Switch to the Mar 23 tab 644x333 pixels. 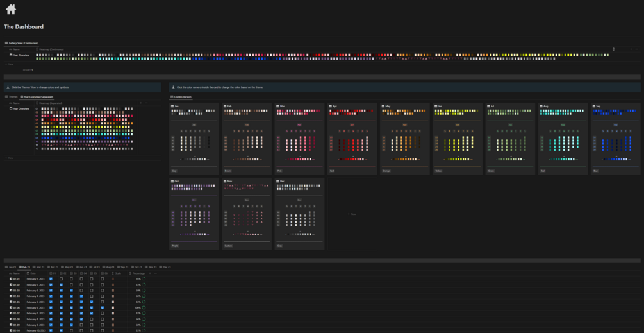click(x=38, y=267)
